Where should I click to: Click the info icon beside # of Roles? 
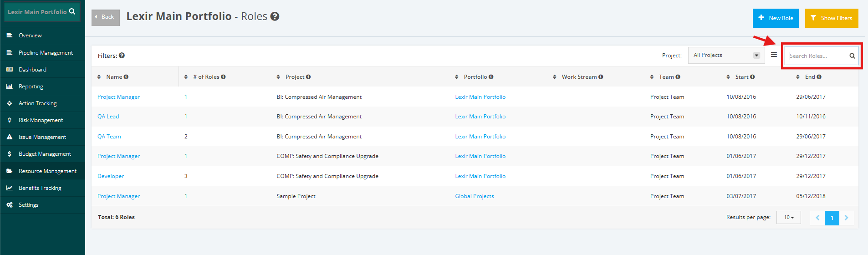click(223, 77)
